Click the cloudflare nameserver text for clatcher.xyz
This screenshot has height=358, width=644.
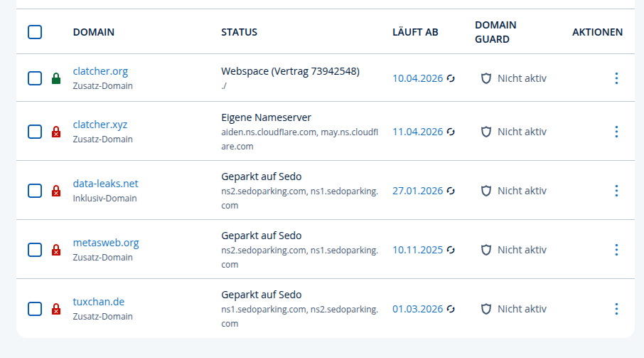[x=299, y=139]
